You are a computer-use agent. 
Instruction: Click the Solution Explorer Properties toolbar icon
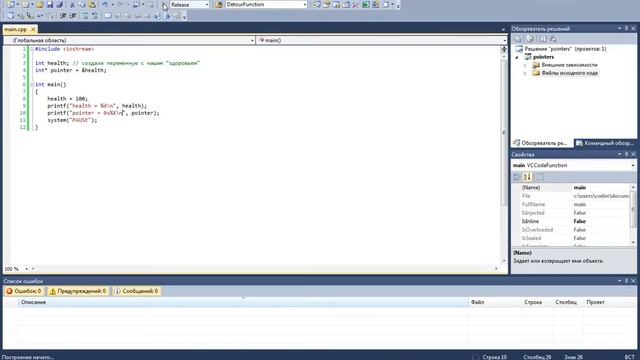(x=518, y=39)
